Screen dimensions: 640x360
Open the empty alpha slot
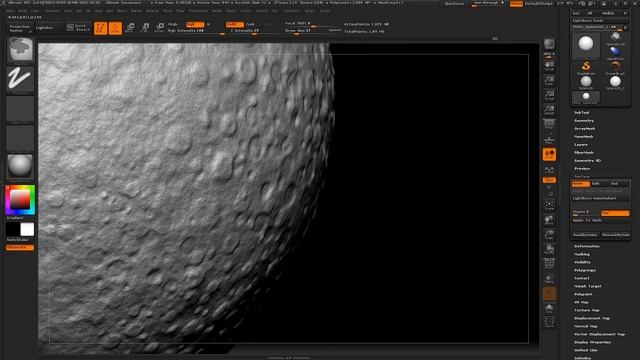(x=20, y=109)
